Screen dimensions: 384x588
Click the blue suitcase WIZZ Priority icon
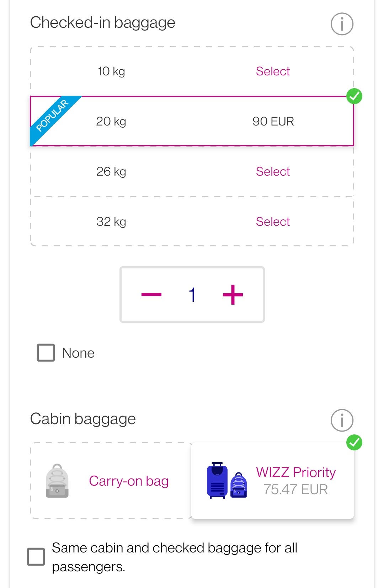227,481
